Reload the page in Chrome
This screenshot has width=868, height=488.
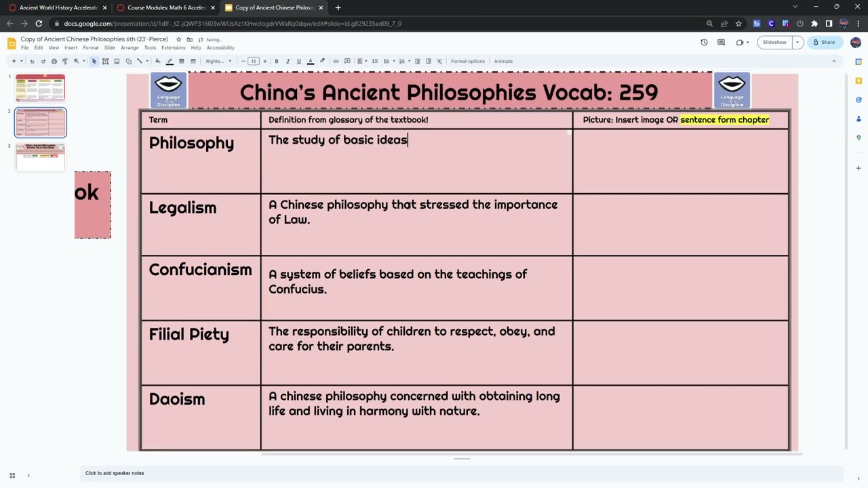pos(39,24)
